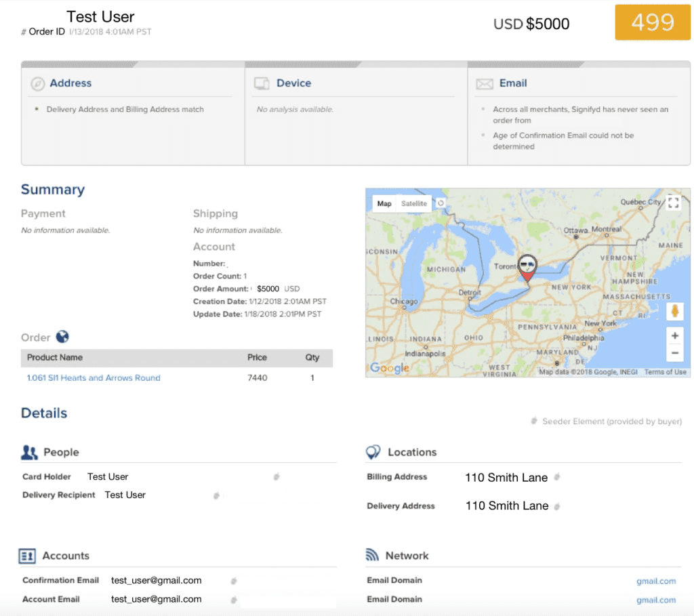Click the "USD $5000" order total
The height and width of the screenshot is (616, 694).
coord(531,24)
